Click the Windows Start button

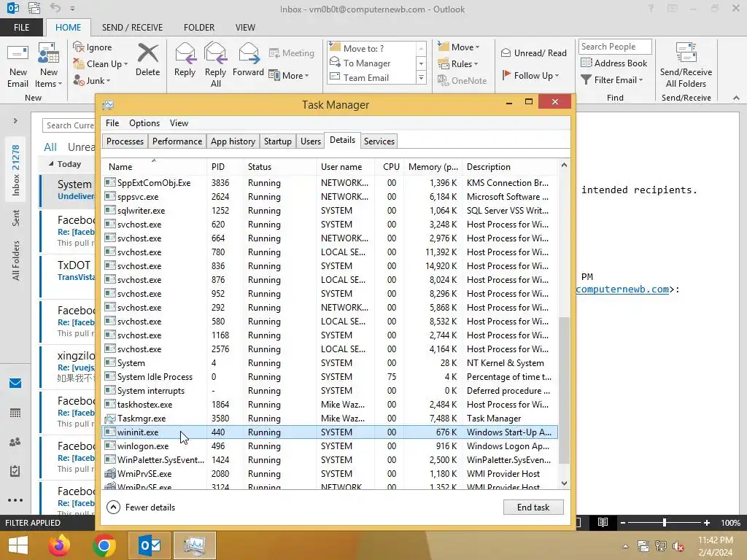(x=18, y=545)
